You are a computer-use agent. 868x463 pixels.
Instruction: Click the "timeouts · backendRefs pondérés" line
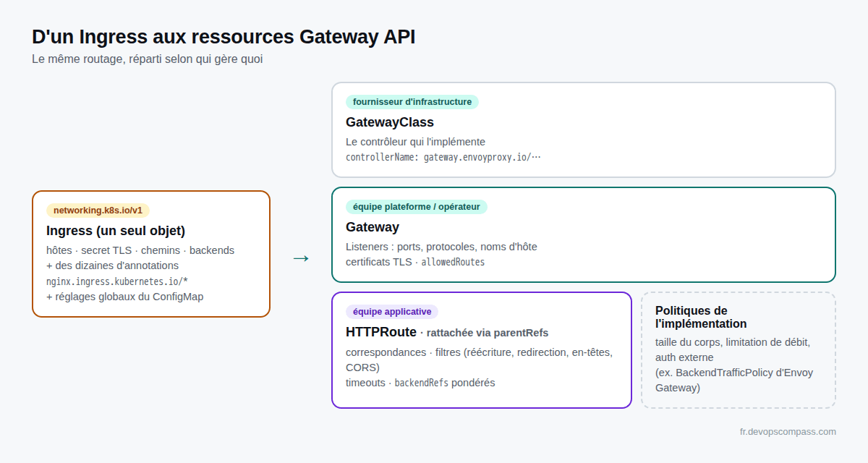(x=420, y=383)
